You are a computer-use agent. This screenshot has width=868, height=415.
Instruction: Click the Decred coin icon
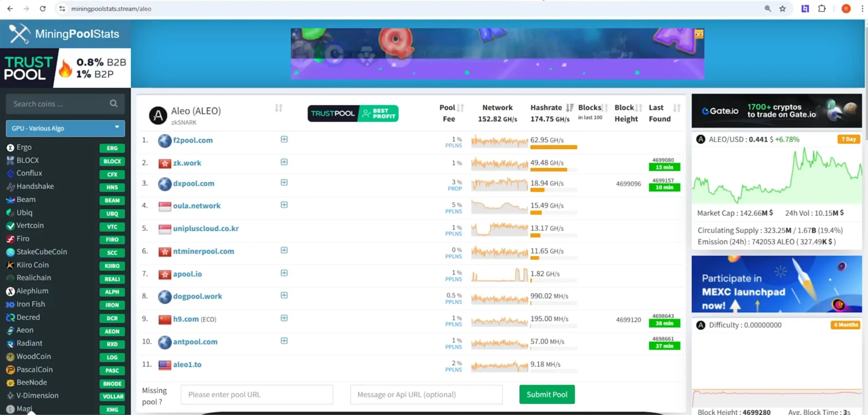coord(11,317)
